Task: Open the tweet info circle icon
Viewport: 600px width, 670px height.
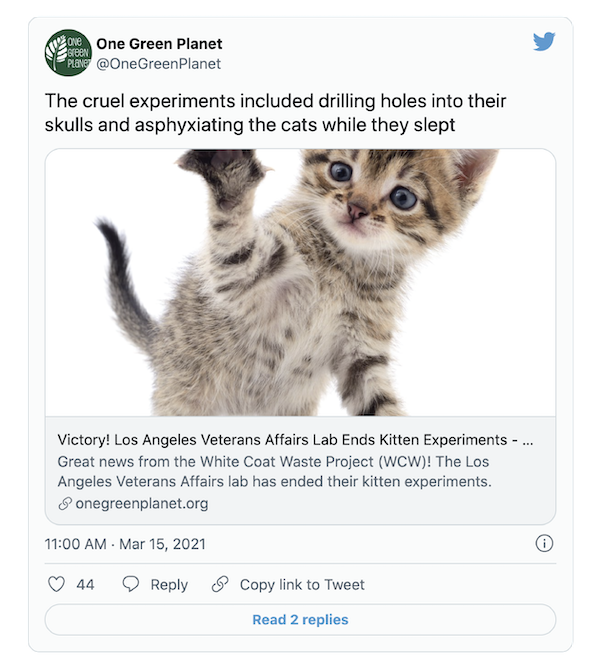Action: point(544,544)
